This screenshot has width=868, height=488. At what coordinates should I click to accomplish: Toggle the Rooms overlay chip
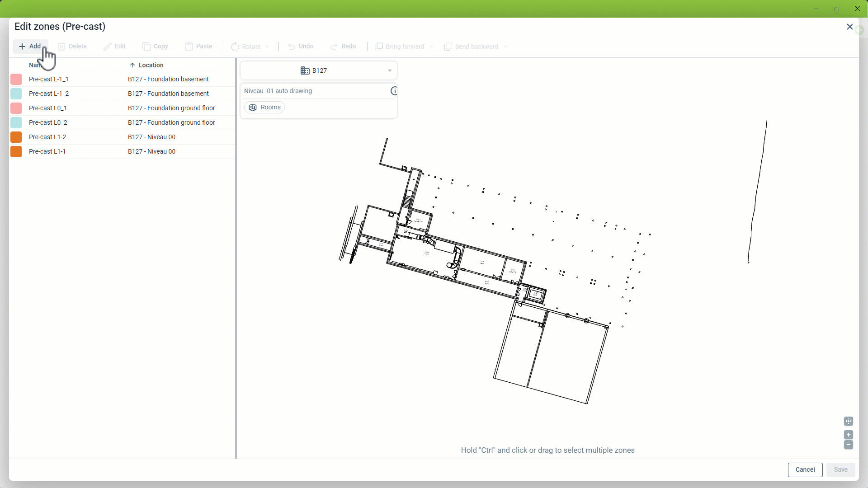pyautogui.click(x=265, y=108)
